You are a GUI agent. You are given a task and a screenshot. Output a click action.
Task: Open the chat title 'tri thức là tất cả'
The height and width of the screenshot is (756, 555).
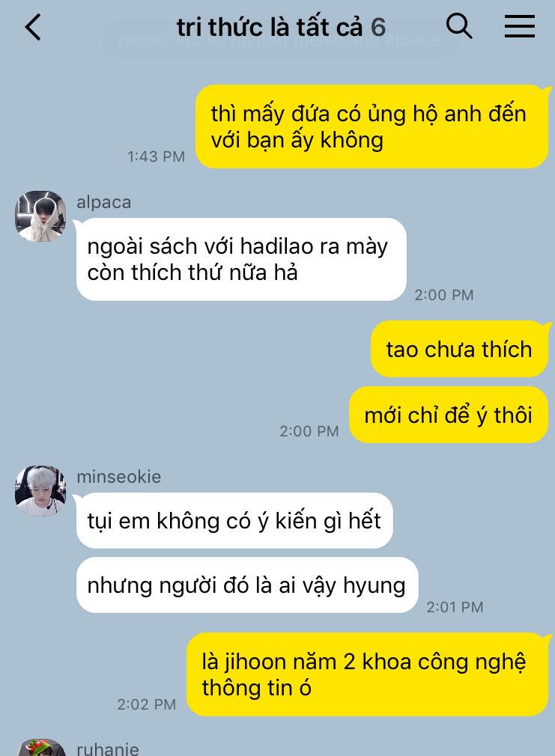click(x=270, y=27)
